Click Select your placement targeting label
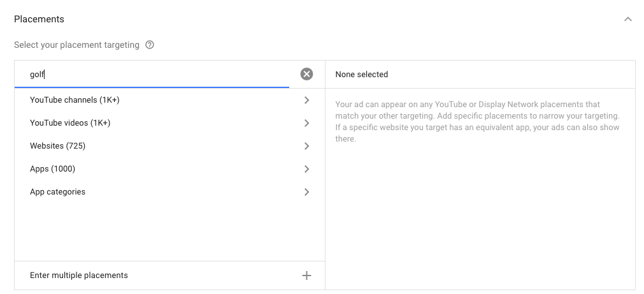Screen dimensions: 644x294 (x=76, y=45)
